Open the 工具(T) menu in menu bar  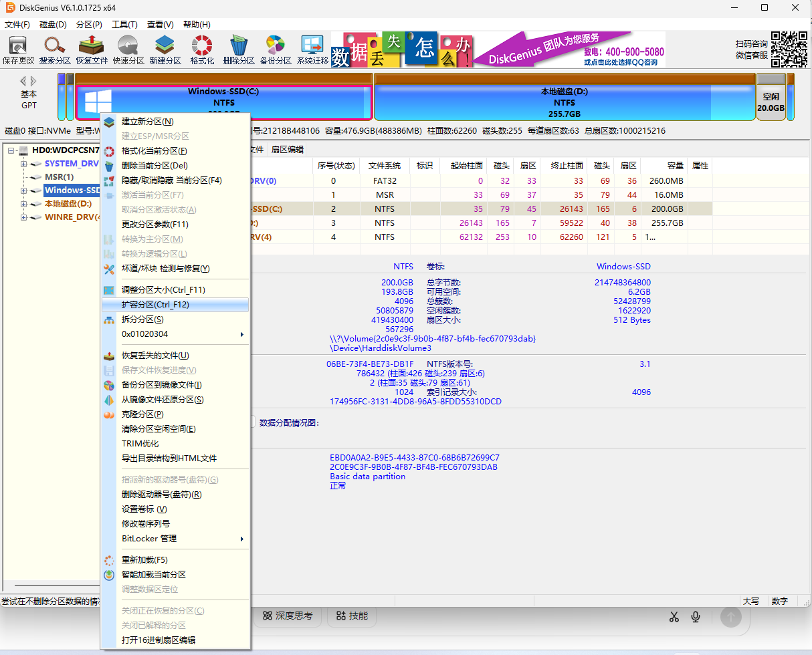point(124,25)
